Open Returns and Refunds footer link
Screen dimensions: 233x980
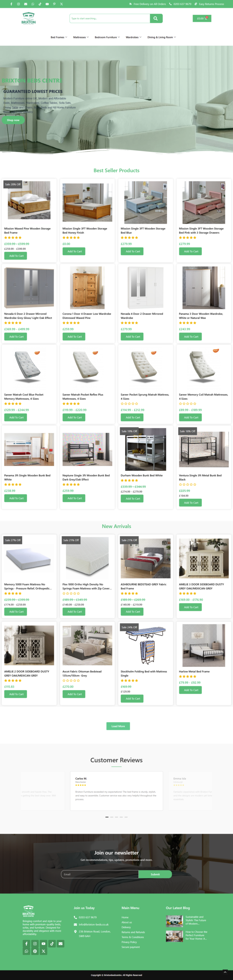pyautogui.click(x=133, y=932)
